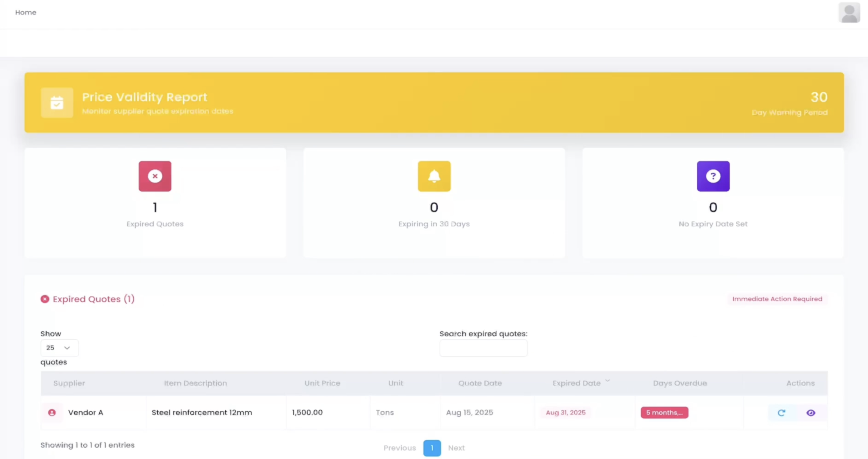Click the refresh quote icon for Vendor A

782,412
